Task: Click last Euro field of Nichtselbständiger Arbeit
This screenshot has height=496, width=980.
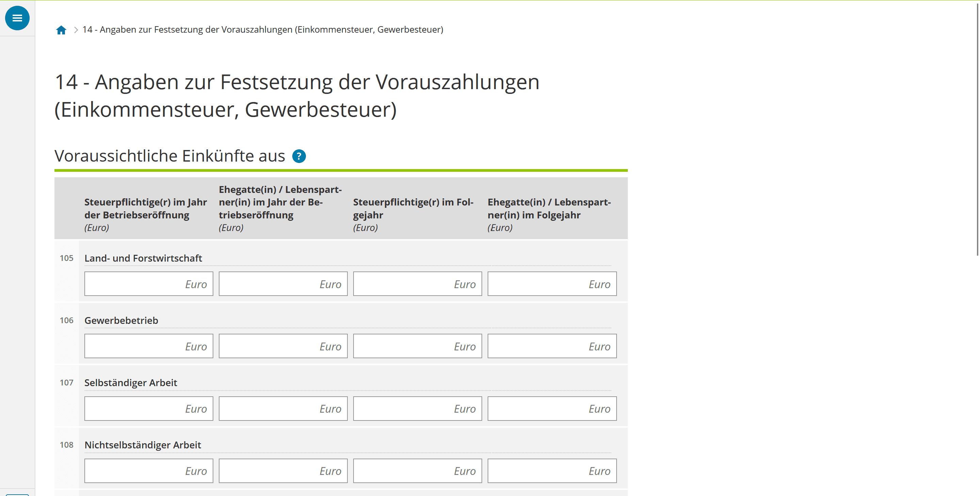Action: tap(552, 471)
